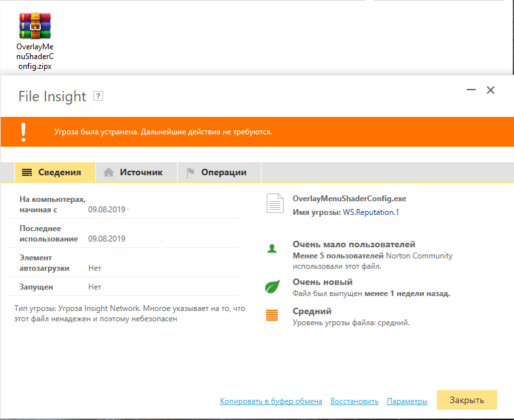The width and height of the screenshot is (514, 420).
Task: Click the Уровень угрозы файла: средний text
Action: [x=351, y=323]
